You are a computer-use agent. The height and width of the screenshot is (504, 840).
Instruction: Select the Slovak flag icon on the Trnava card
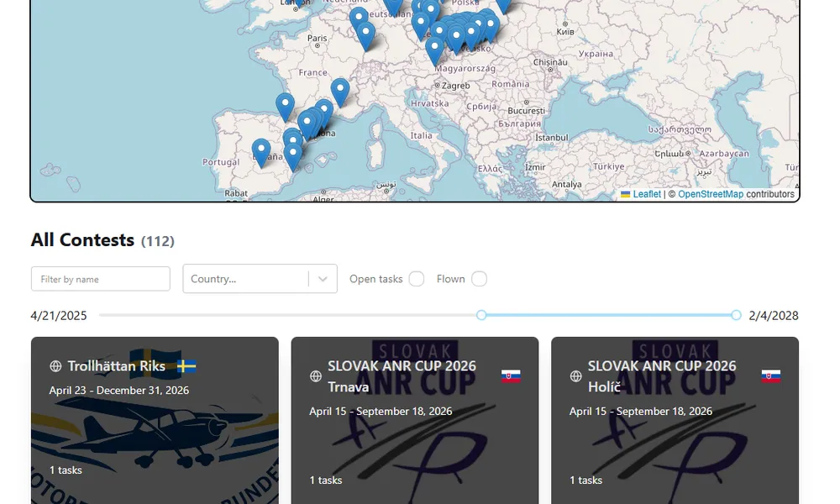coord(512,374)
